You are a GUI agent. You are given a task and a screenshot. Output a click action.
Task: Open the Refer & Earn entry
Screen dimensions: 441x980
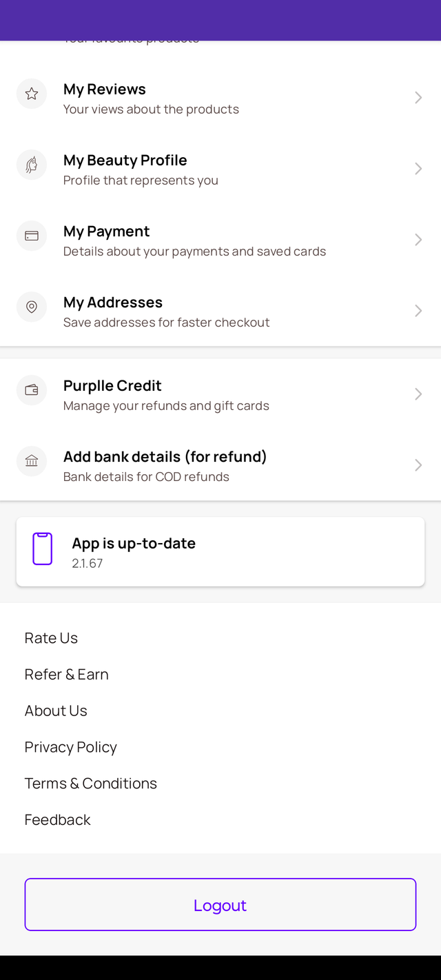[67, 675]
